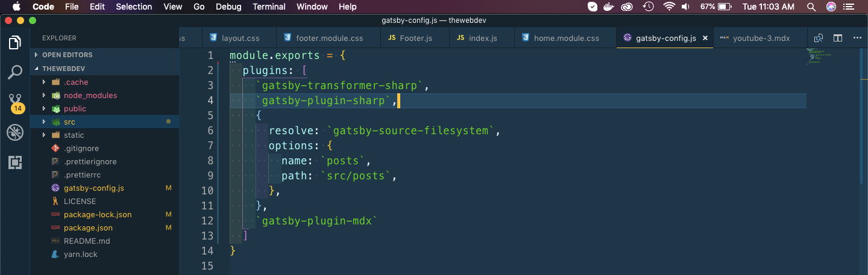Image resolution: width=868 pixels, height=275 pixels.
Task: Switch to the footer.module.css tab
Action: click(329, 38)
